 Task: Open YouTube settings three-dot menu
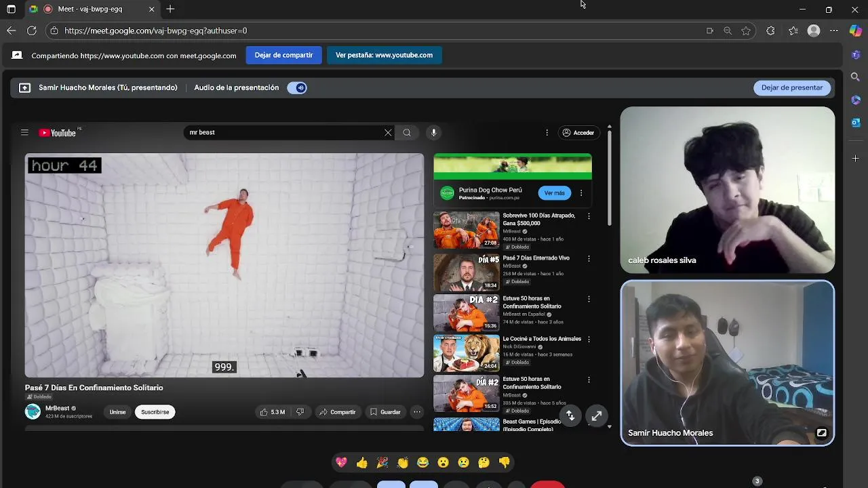click(547, 133)
